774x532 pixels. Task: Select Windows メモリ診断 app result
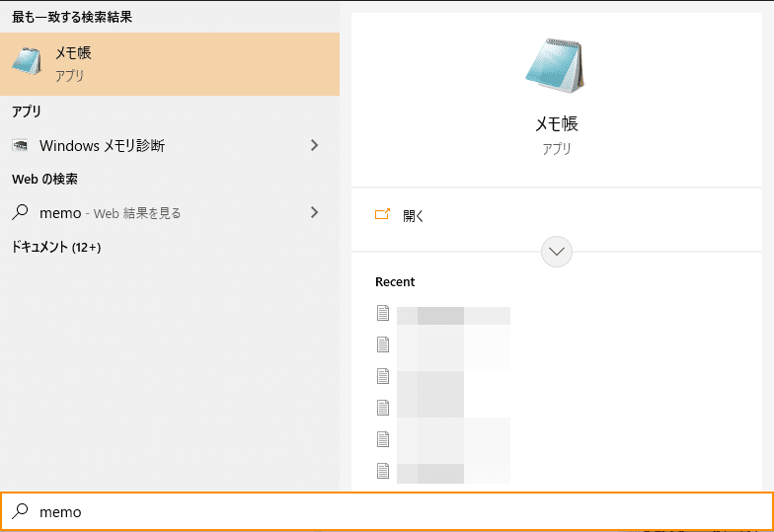point(170,146)
